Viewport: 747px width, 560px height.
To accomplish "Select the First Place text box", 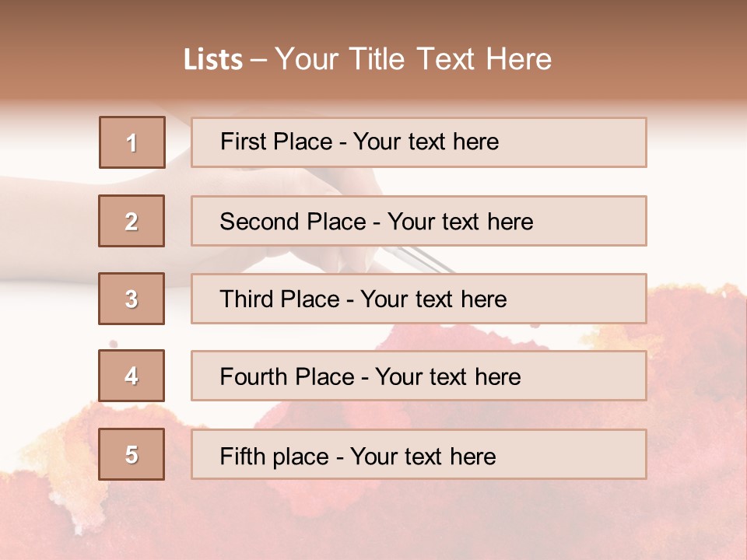I will coord(419,142).
